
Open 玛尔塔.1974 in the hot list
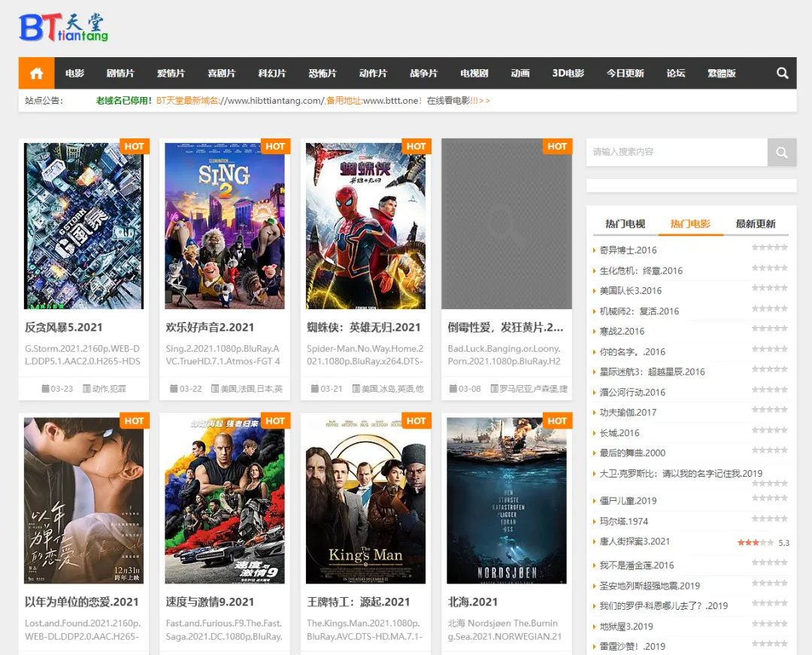click(624, 521)
